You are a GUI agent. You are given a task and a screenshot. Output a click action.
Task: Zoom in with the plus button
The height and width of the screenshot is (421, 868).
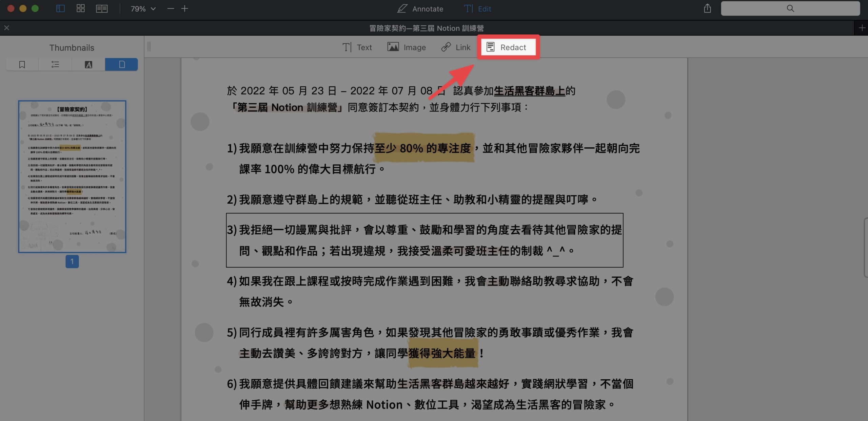pos(185,8)
